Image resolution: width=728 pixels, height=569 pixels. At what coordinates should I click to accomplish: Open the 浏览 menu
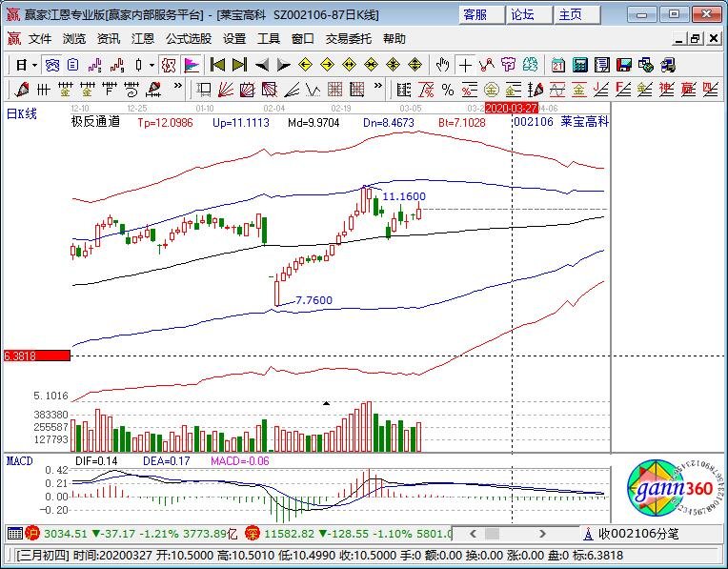(x=74, y=39)
